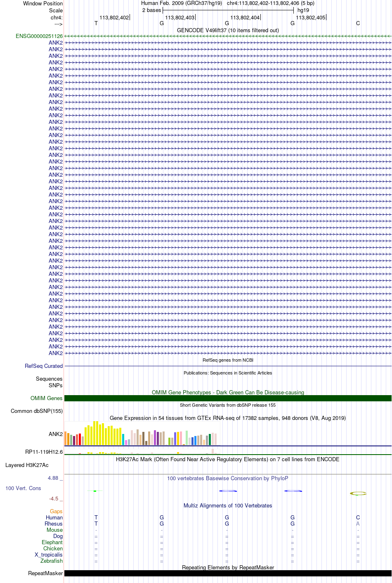Click the RP11-119H12.6 expression label
Screen dimensions: 392x583
point(44,452)
